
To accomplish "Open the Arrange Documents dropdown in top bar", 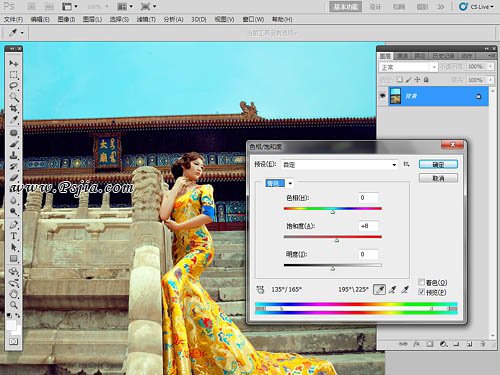I will click(125, 6).
